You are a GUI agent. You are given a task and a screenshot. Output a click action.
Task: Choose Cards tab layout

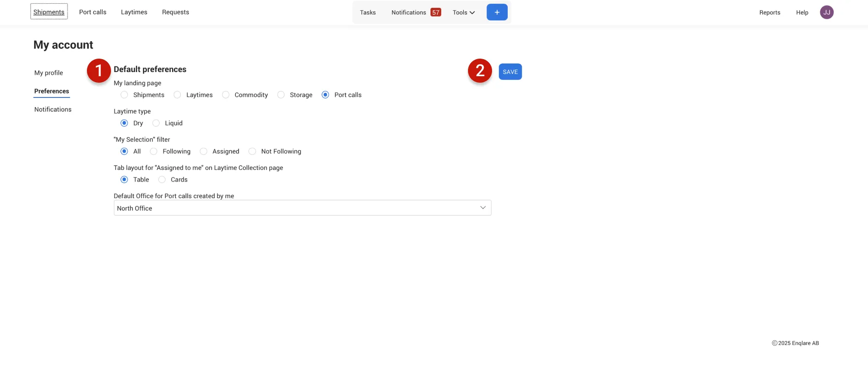click(162, 179)
